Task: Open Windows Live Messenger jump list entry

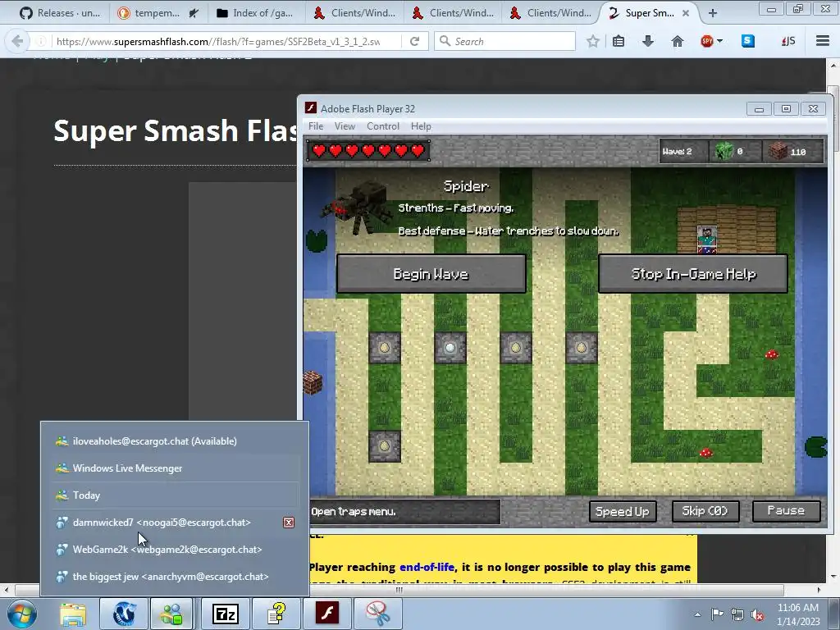Action: pos(175,468)
